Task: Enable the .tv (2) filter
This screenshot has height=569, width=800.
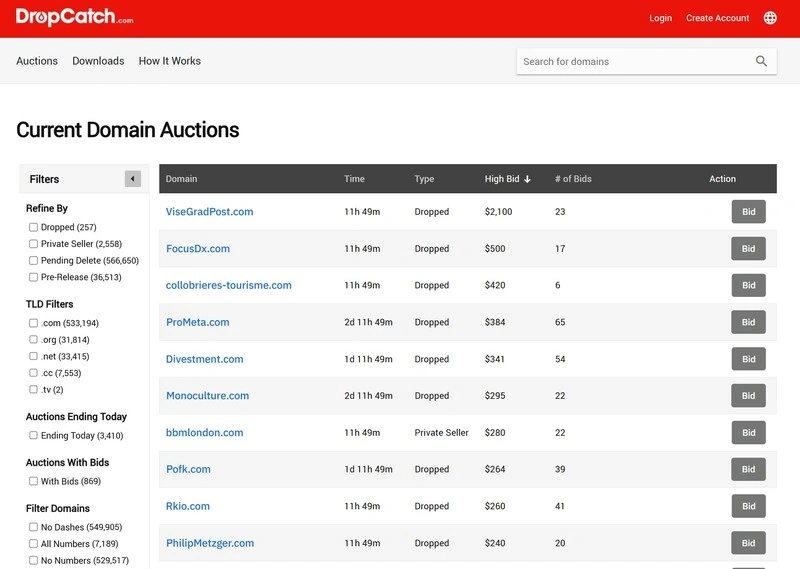Action: click(33, 389)
